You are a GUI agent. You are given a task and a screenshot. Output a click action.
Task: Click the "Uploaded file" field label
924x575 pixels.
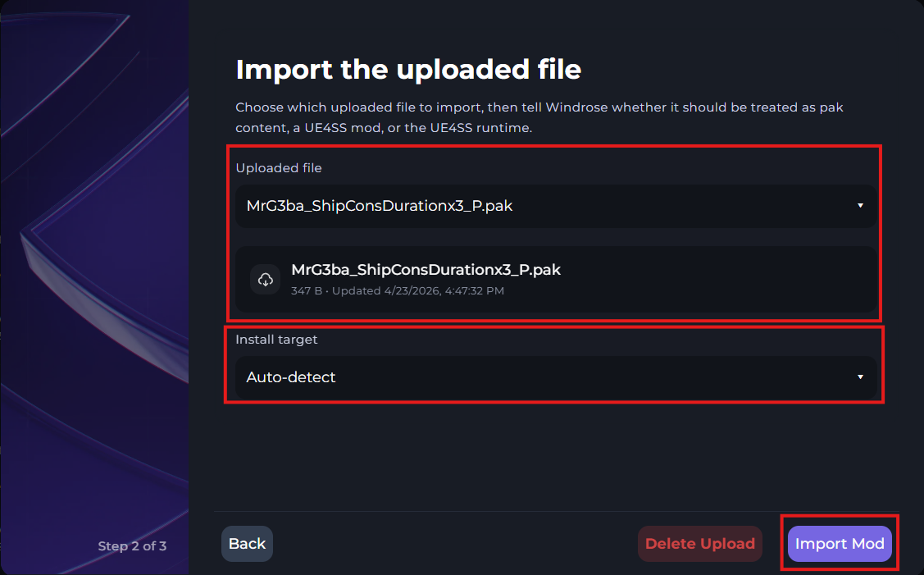tap(279, 168)
